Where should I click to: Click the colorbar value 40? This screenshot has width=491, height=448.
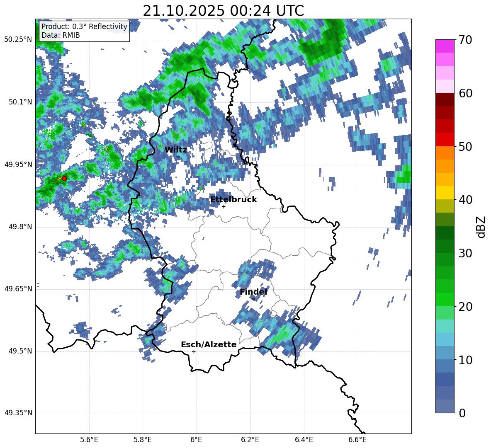click(465, 200)
